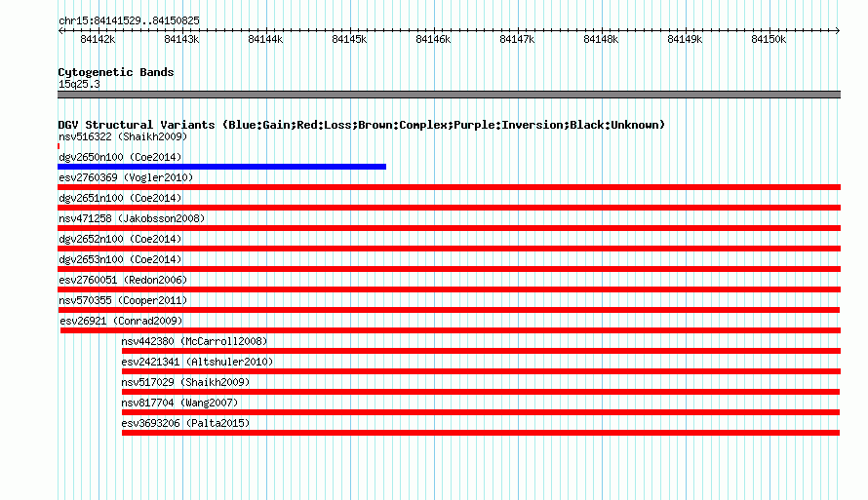Click the 84142k ruler tick label
This screenshot has width=868, height=500.
click(x=98, y=39)
